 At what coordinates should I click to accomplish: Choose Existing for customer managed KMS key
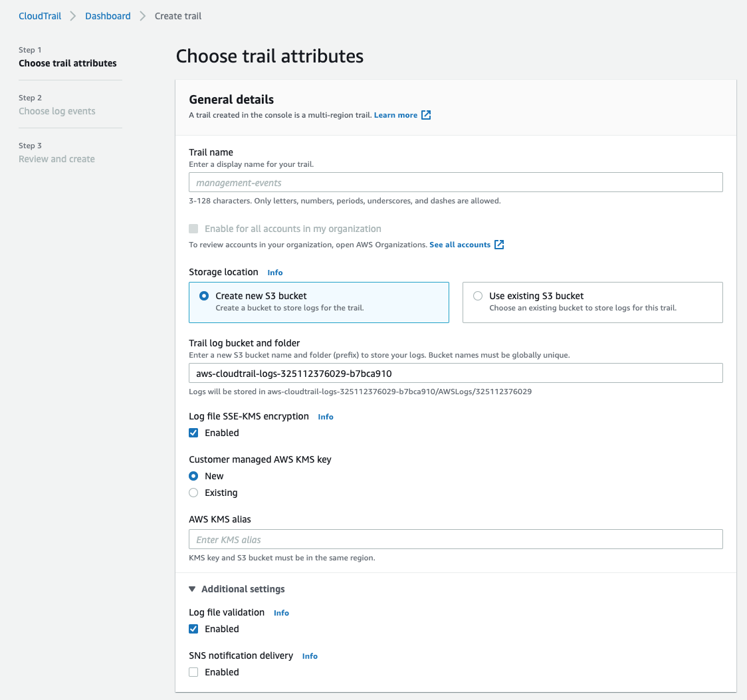pyautogui.click(x=193, y=493)
